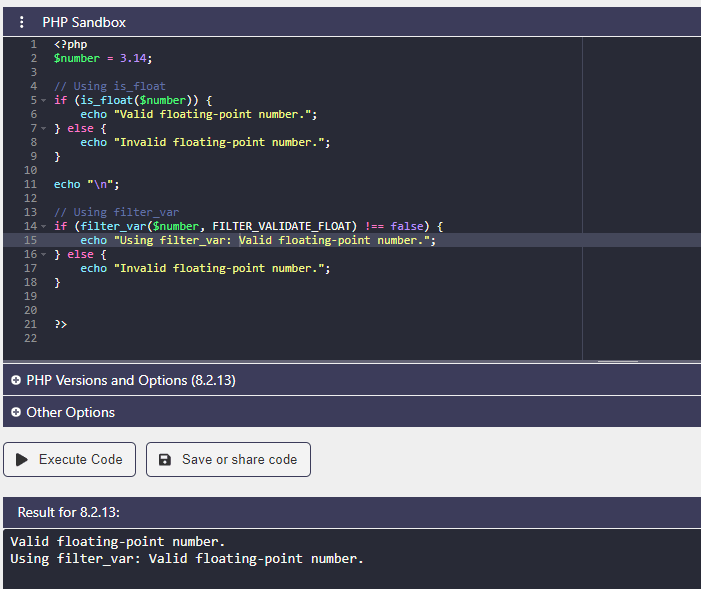Click the play icon in Execute Code
701x589 pixels.
22,459
